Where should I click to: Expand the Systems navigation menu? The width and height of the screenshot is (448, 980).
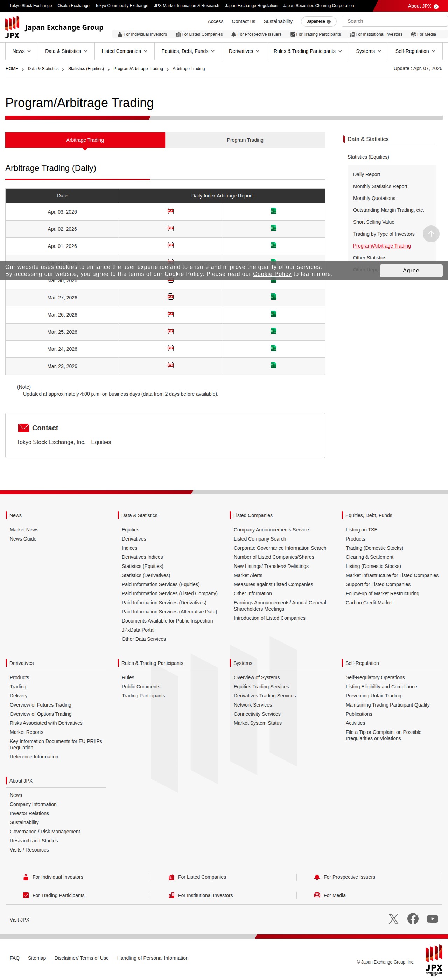[x=369, y=51]
